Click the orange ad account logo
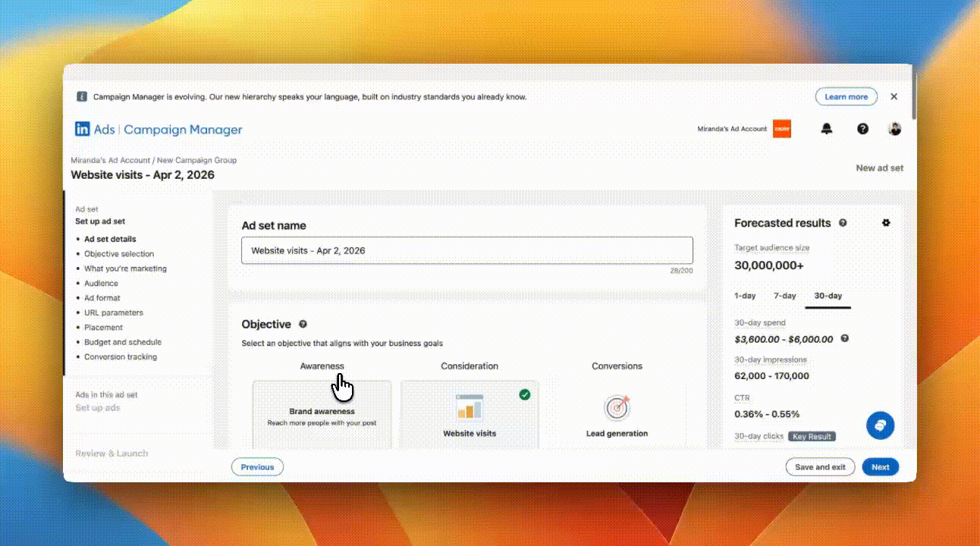This screenshot has height=546, width=980. click(782, 129)
